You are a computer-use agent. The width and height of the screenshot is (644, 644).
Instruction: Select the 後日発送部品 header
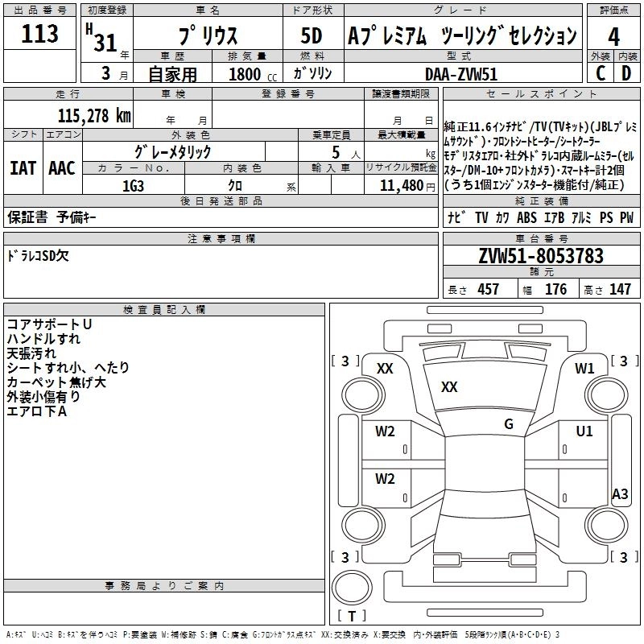pyautogui.click(x=221, y=200)
